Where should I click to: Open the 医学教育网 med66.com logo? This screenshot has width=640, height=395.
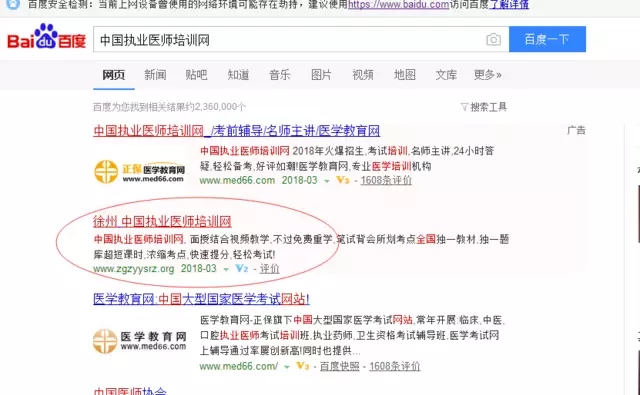click(140, 341)
